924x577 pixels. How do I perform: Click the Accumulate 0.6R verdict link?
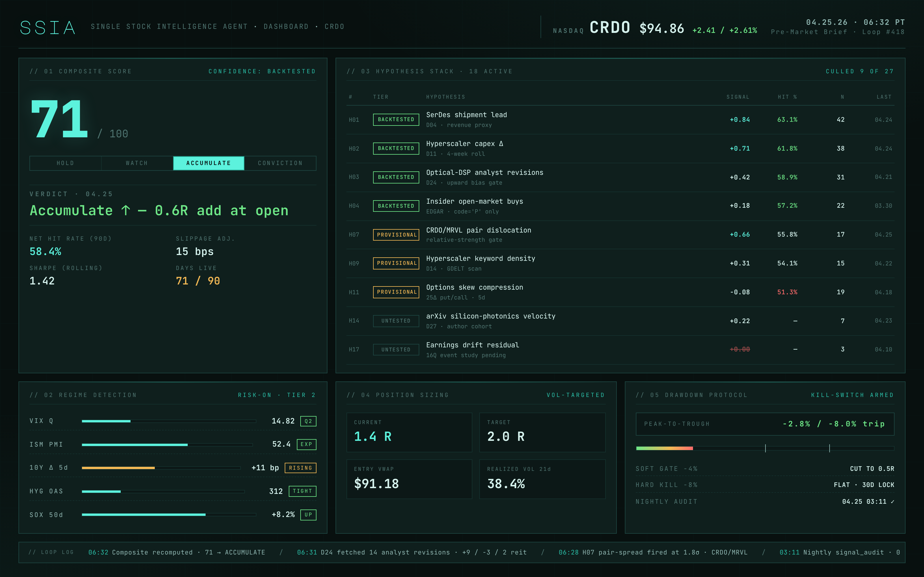pos(159,210)
